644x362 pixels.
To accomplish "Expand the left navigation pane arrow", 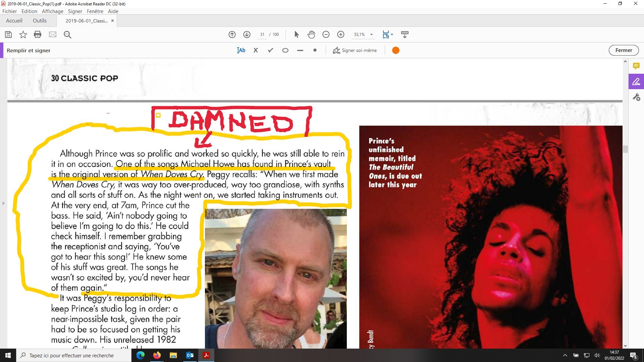I will pos(3,203).
